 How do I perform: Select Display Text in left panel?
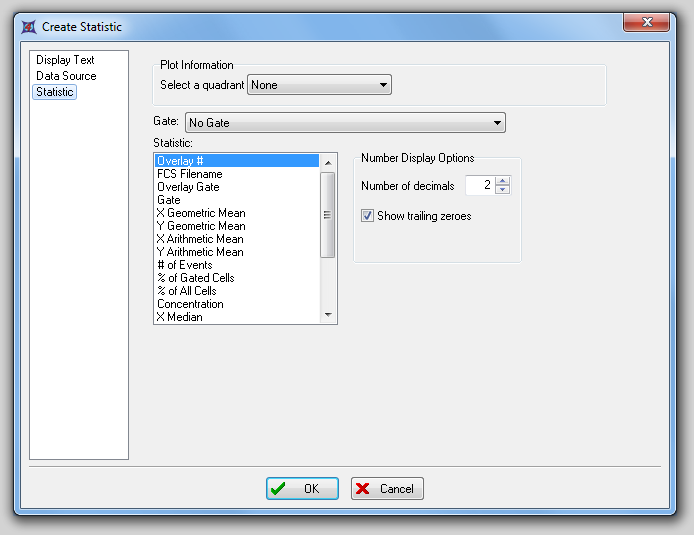(65, 60)
